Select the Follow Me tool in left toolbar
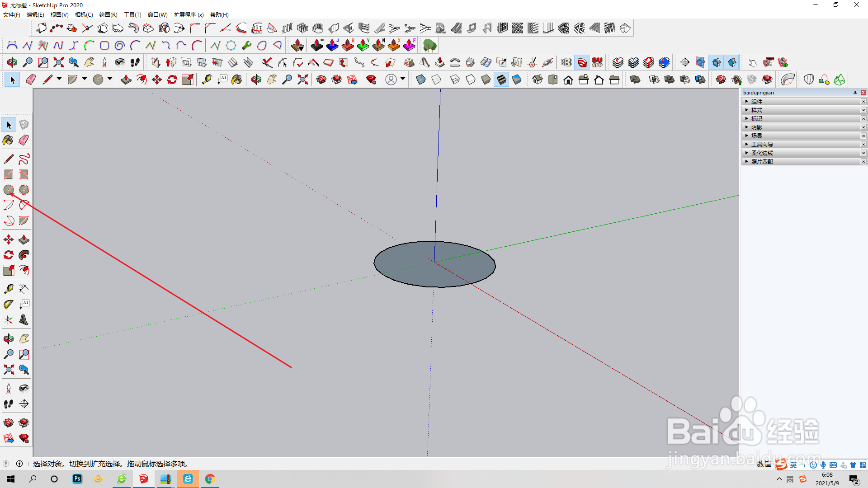This screenshot has width=868, height=488. click(24, 255)
